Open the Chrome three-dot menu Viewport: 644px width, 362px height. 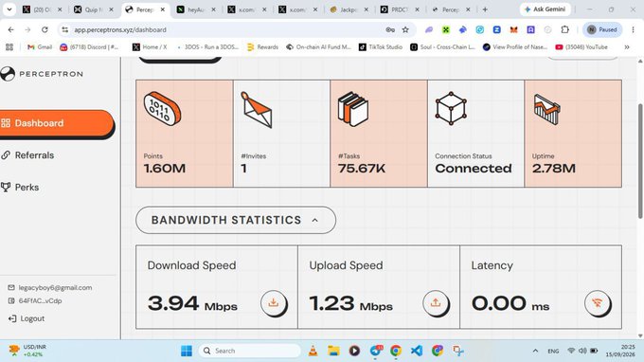[x=633, y=29]
